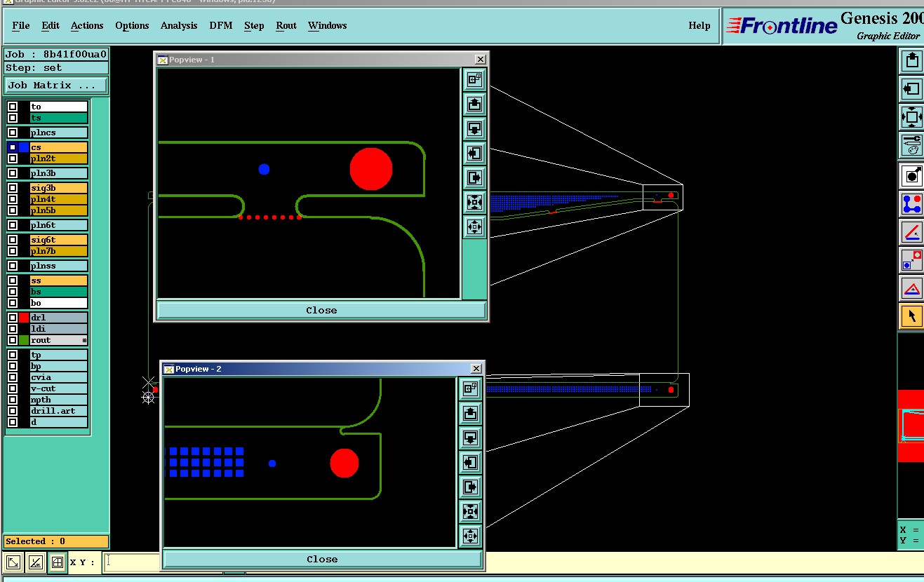Open the Actions menu
This screenshot has height=582, width=924.
87,25
